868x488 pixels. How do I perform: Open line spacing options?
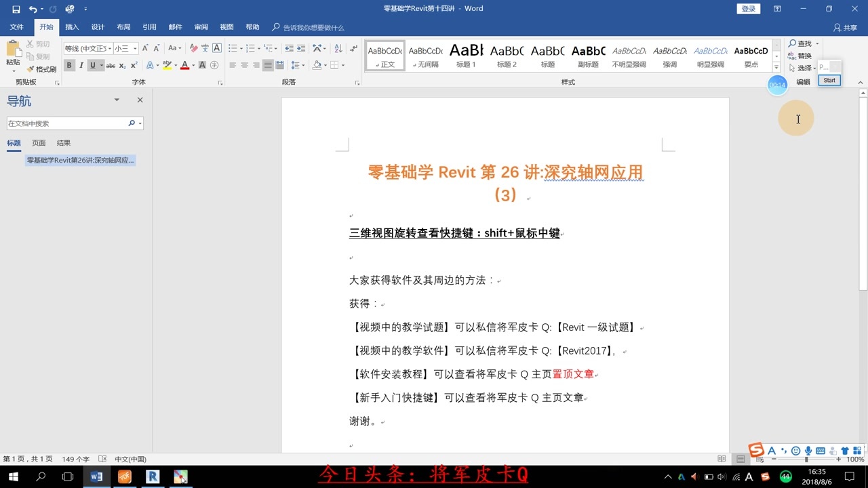tap(297, 65)
